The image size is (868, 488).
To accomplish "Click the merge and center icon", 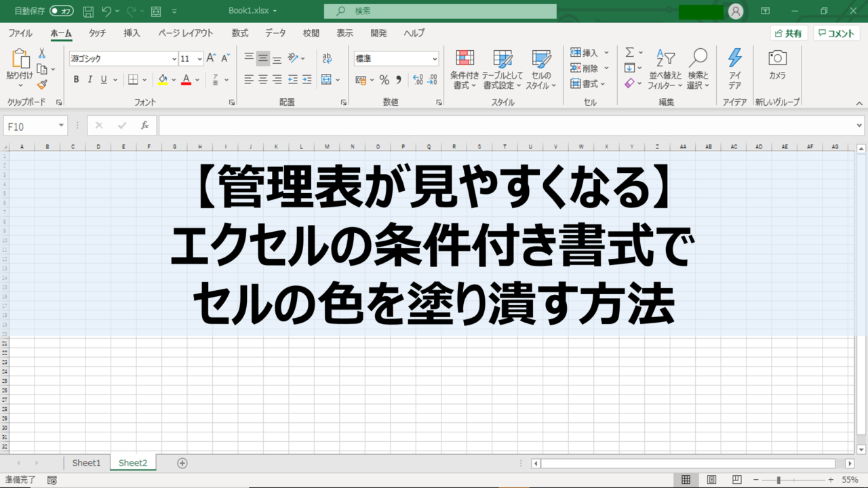I will coord(326,80).
